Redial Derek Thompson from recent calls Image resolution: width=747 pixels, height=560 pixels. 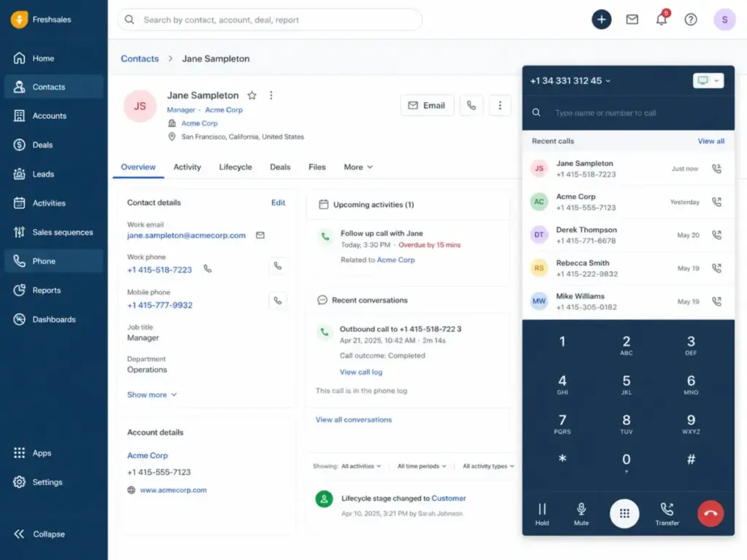[716, 235]
